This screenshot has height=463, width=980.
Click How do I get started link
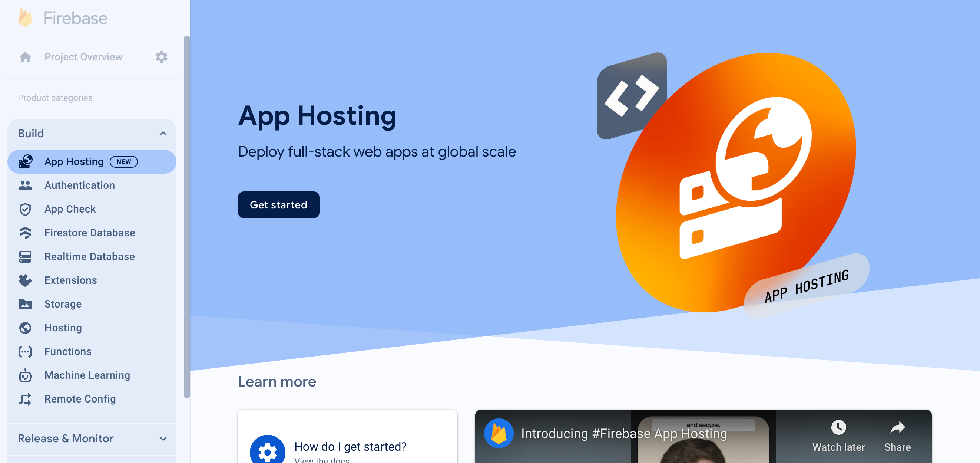[x=351, y=446]
